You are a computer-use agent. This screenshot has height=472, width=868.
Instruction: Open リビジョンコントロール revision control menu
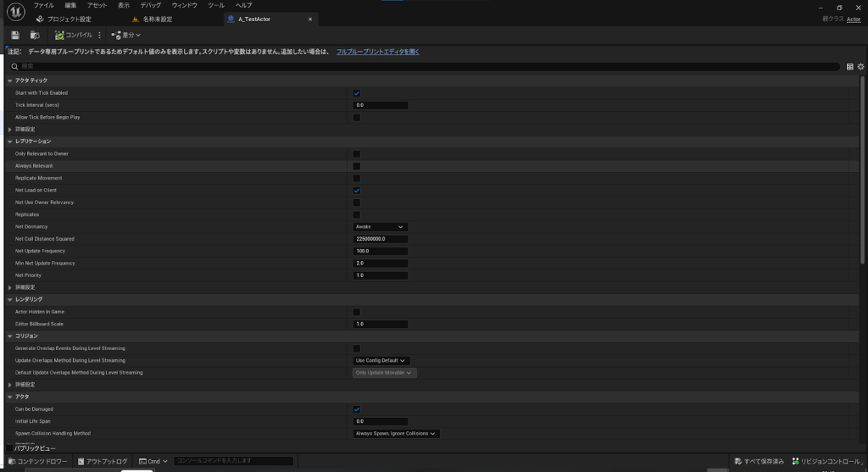coord(826,461)
